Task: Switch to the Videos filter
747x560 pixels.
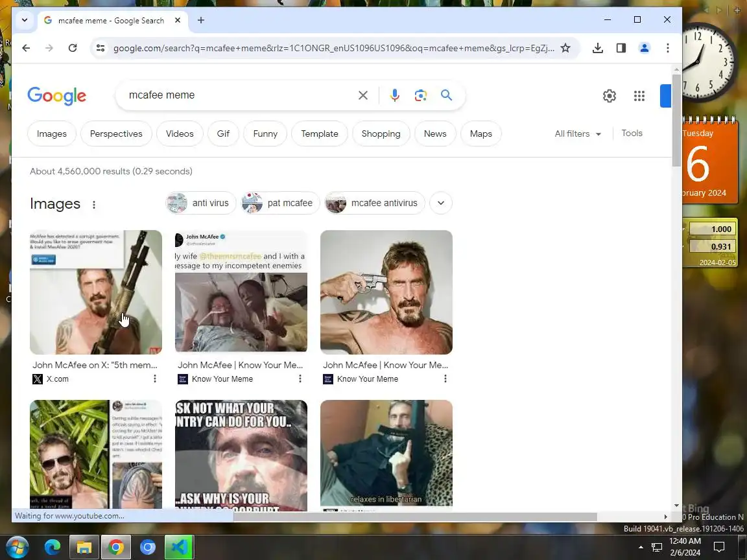Action: pyautogui.click(x=180, y=134)
